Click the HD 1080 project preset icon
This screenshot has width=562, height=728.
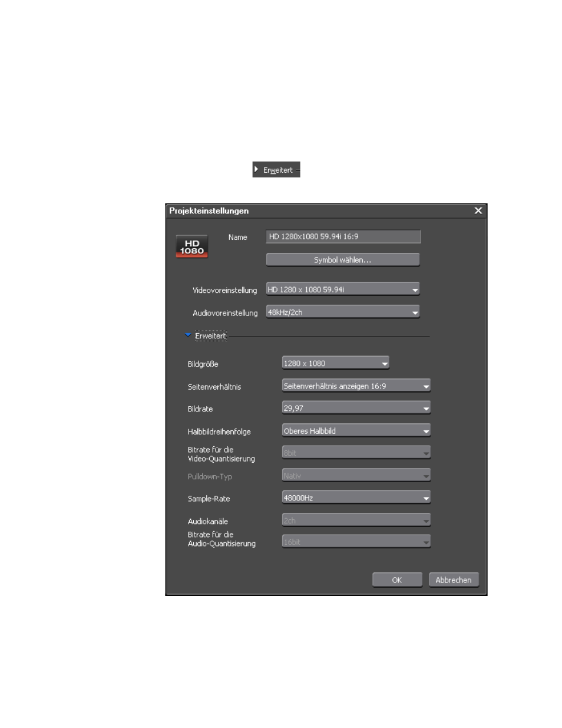click(192, 246)
